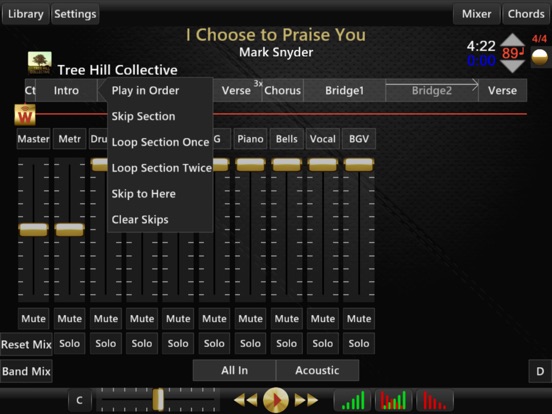The width and height of the screenshot is (552, 414).
Task: Select the mixed red-green bars icon
Action: coord(394,400)
